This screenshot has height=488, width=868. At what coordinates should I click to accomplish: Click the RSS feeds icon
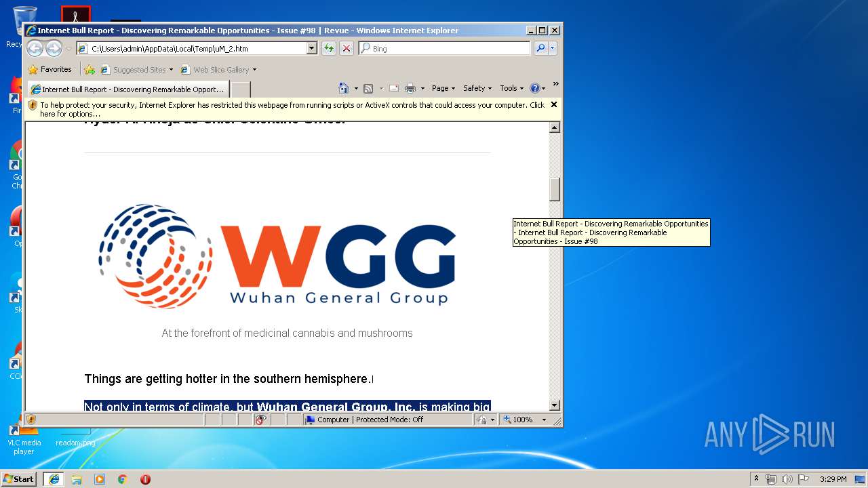pyautogui.click(x=368, y=88)
